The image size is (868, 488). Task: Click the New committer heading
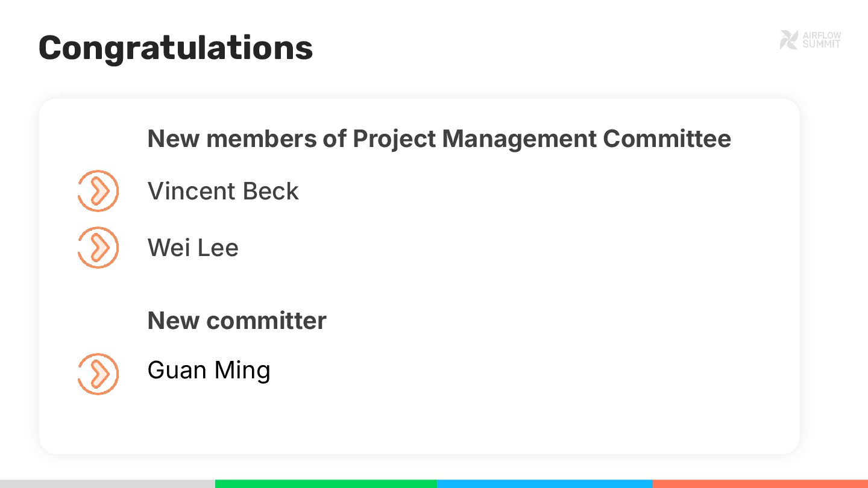pos(237,321)
